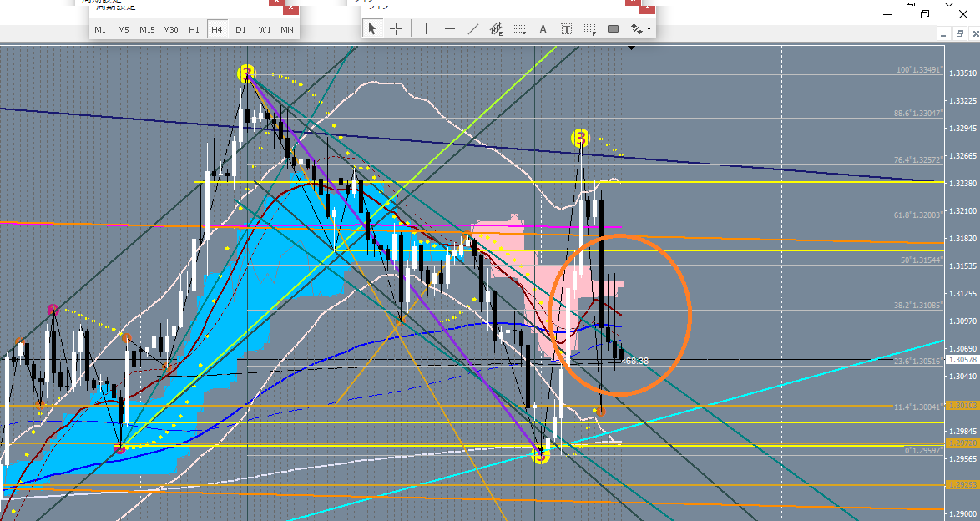The image size is (980, 521).
Task: Open the arrows tool dropdown
Action: tap(640, 28)
